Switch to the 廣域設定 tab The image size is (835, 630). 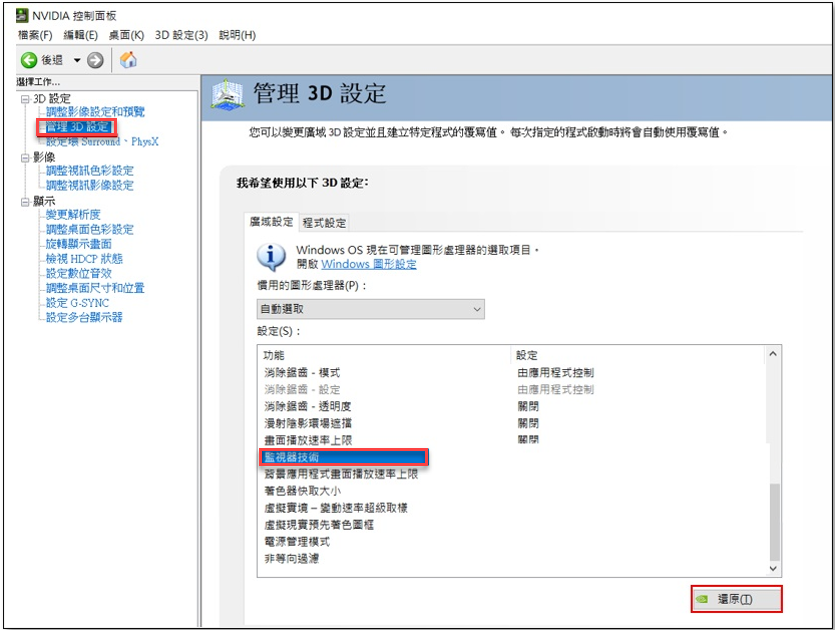(272, 222)
